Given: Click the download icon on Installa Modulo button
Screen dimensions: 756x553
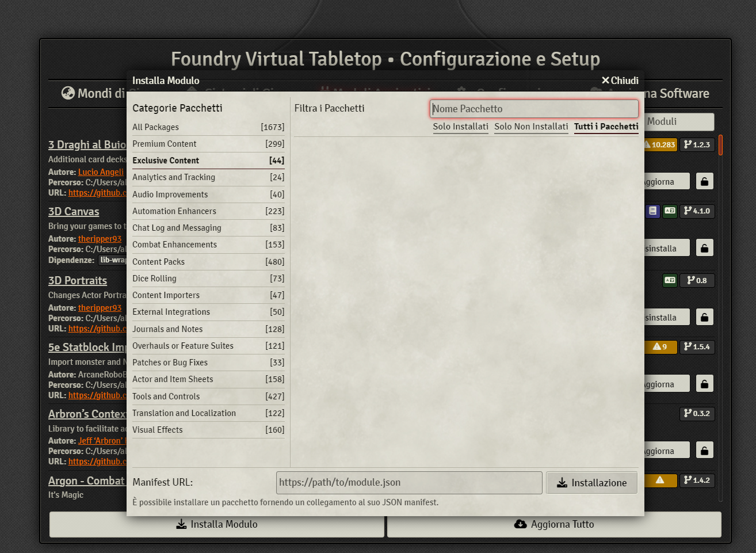Looking at the screenshot, I should pyautogui.click(x=180, y=524).
